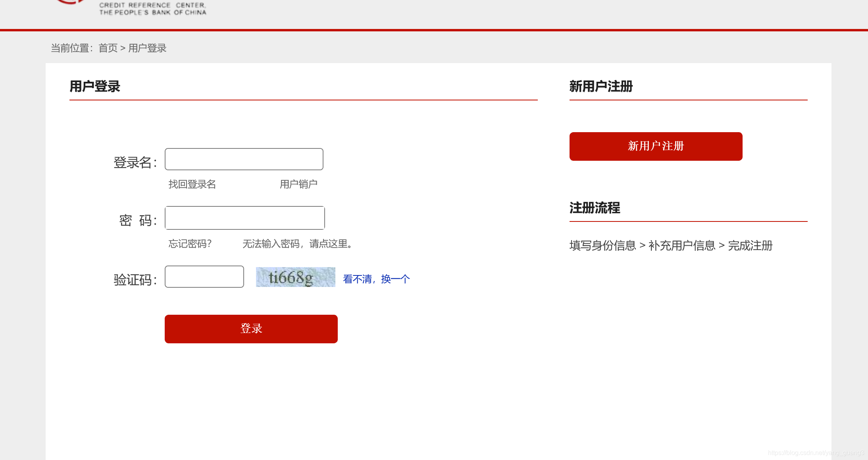Open the 找回登录名 link
The height and width of the screenshot is (460, 868).
[192, 184]
